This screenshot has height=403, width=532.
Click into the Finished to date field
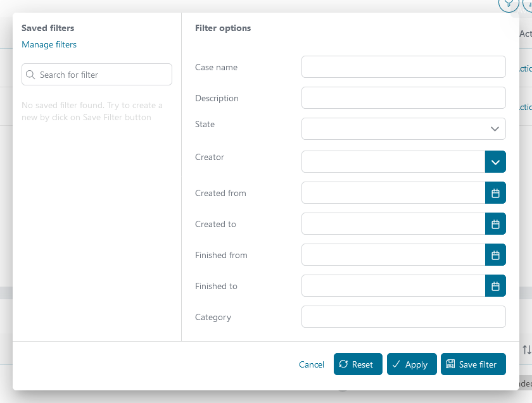[393, 286]
